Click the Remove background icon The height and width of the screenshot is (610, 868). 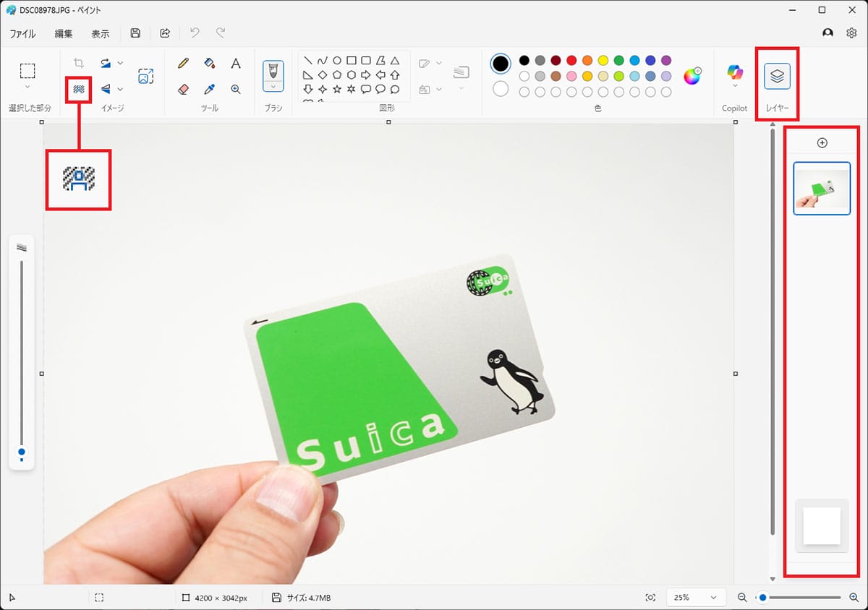pyautogui.click(x=79, y=89)
